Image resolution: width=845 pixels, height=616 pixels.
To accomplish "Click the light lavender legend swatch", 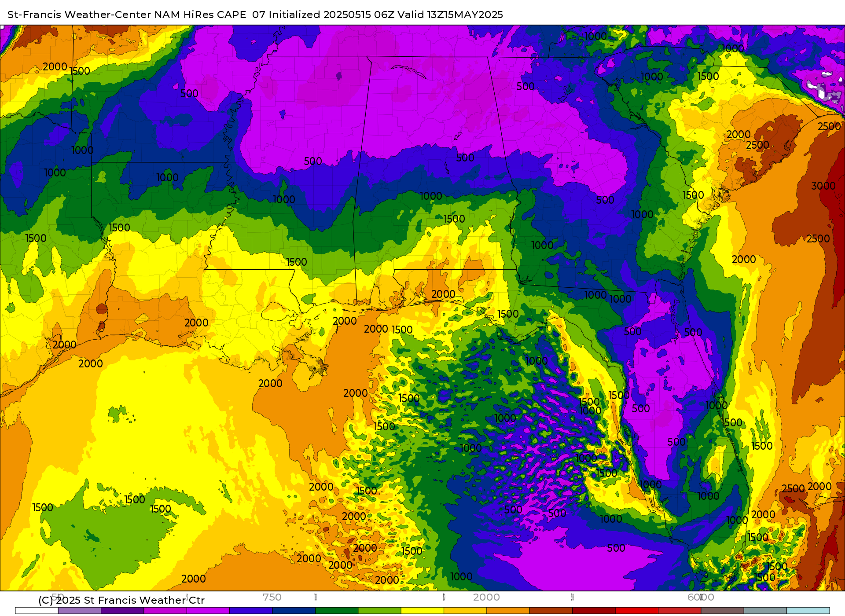I will click(x=79, y=611).
